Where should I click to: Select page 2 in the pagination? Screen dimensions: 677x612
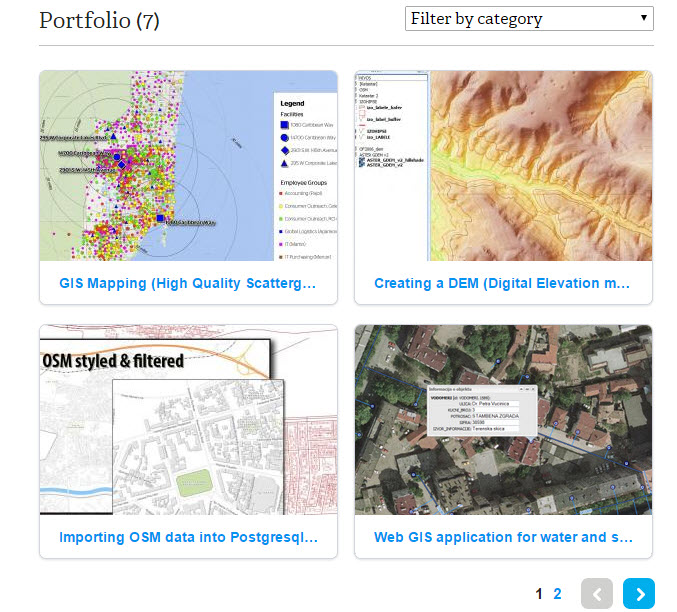[557, 594]
